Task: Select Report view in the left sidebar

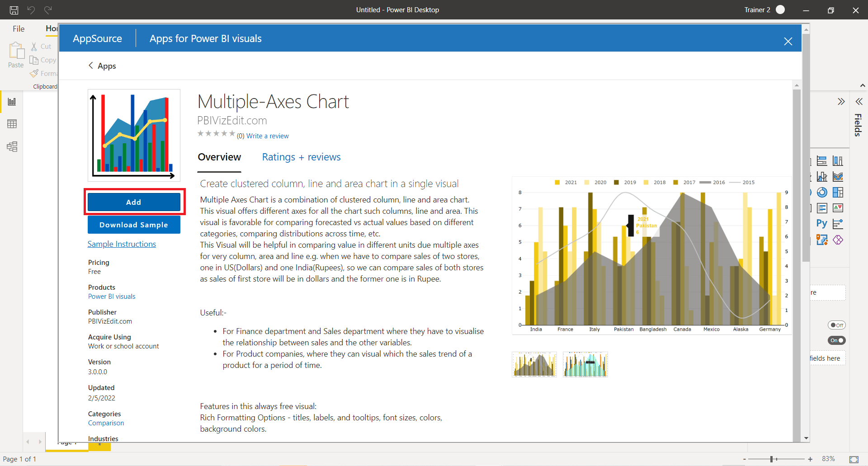Action: tap(12, 101)
